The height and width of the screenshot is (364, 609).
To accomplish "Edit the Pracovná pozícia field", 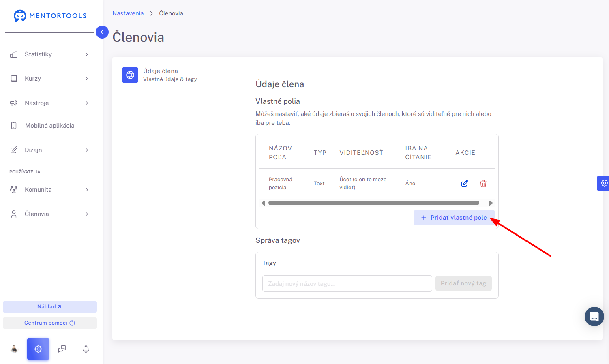I will click(x=465, y=184).
